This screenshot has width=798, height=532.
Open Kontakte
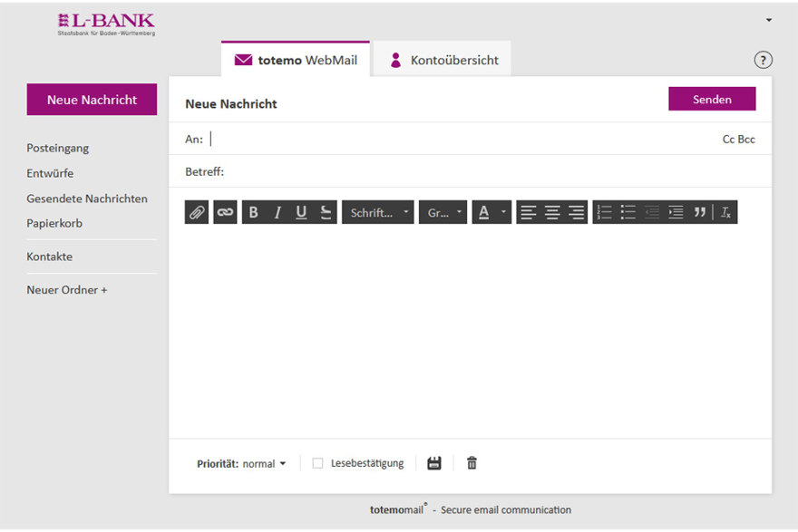tap(49, 256)
